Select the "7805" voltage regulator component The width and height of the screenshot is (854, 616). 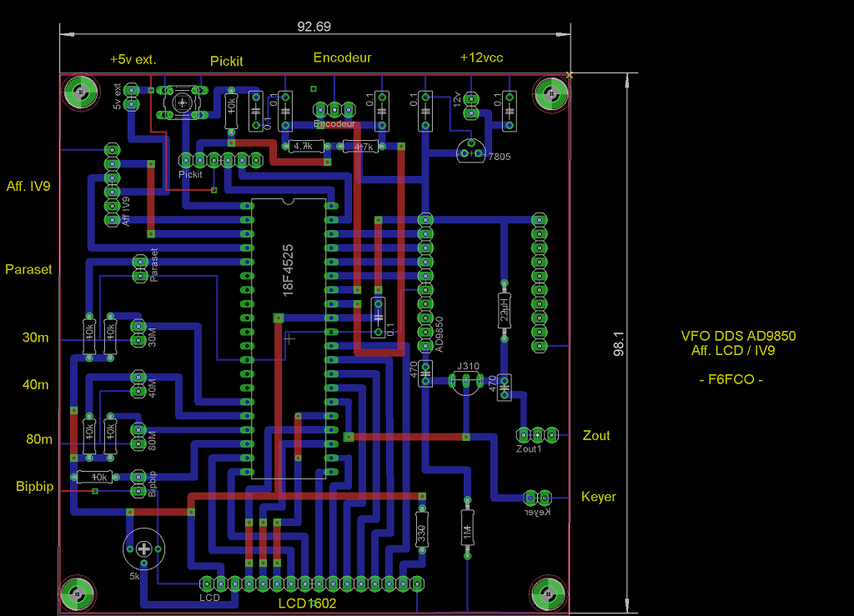(471, 151)
